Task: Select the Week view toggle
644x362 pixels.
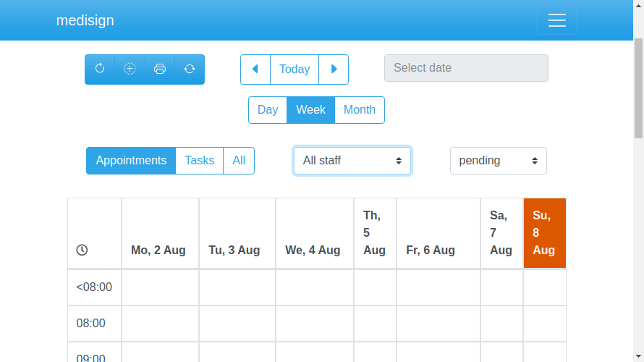Action: coord(311,110)
